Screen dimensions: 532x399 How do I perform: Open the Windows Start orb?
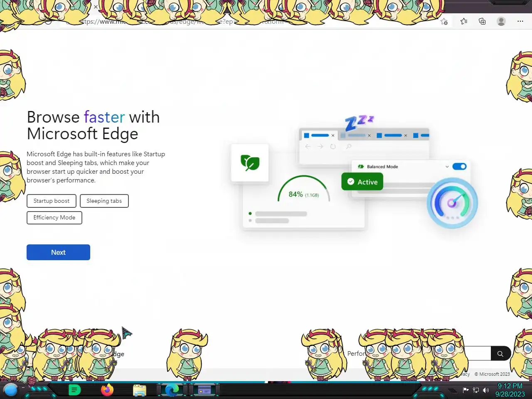[11, 390]
